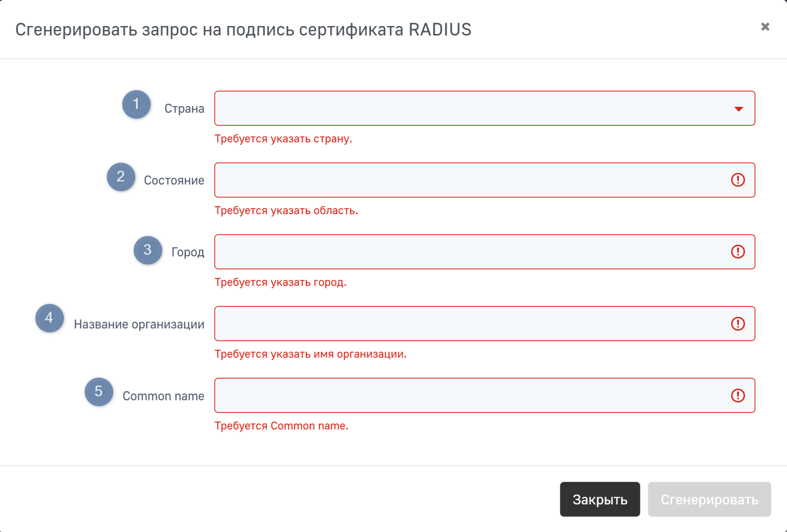Click the number 3 badge beside Город
Viewport: 787px width, 532px height.
coord(148,250)
